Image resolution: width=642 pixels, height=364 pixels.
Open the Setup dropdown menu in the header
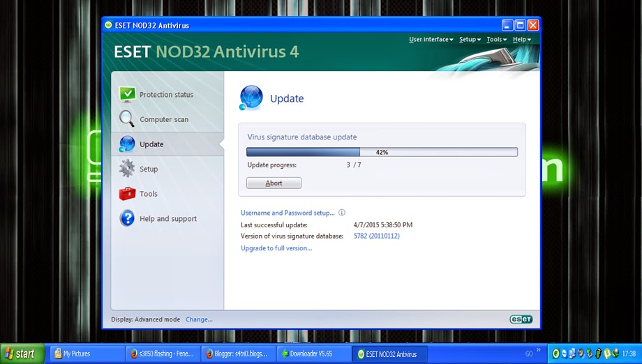pyautogui.click(x=470, y=39)
